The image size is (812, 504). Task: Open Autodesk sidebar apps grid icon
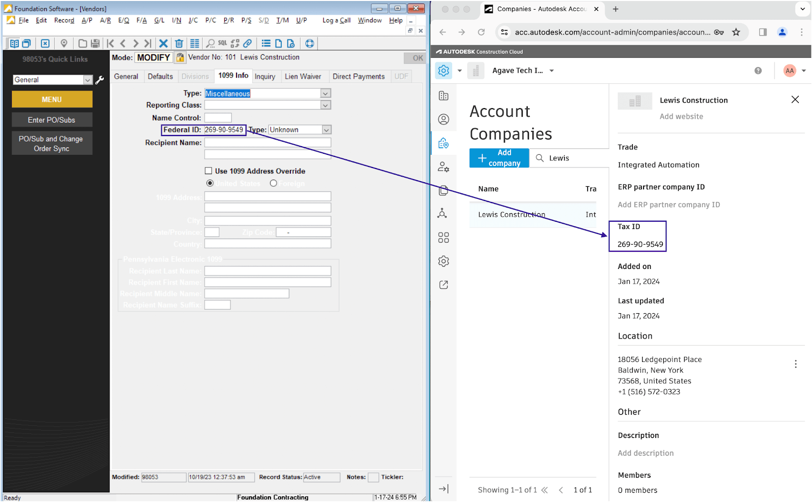click(444, 238)
